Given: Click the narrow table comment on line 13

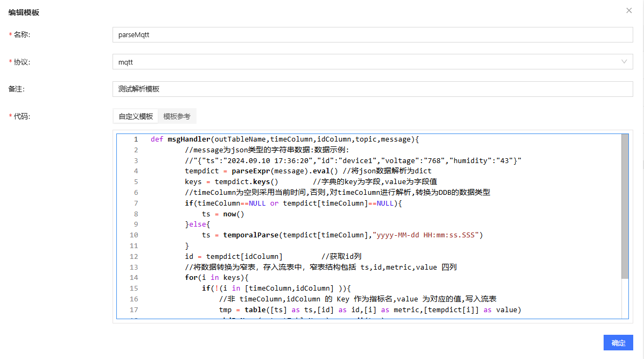Looking at the screenshot, I should tap(321, 267).
